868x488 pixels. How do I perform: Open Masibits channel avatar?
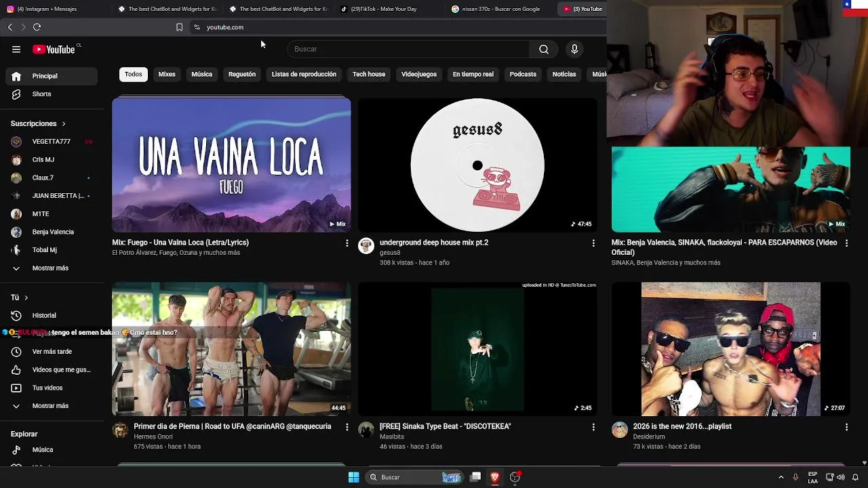pos(366,430)
